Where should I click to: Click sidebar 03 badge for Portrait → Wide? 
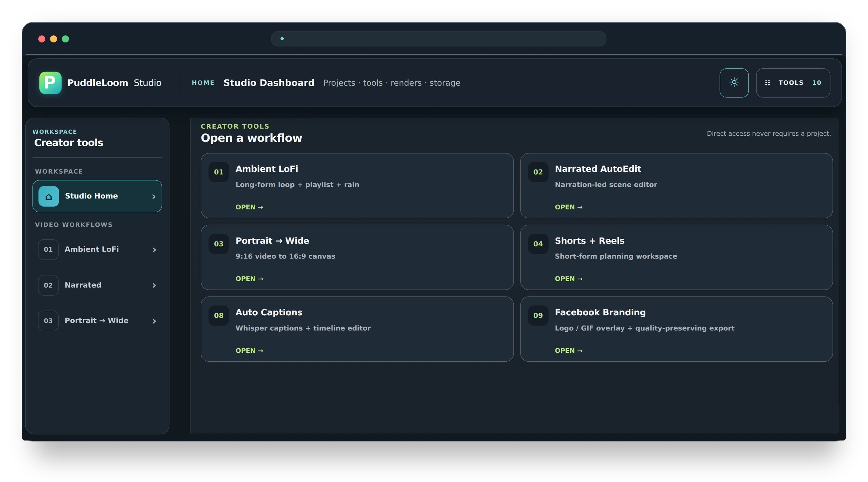coord(48,321)
